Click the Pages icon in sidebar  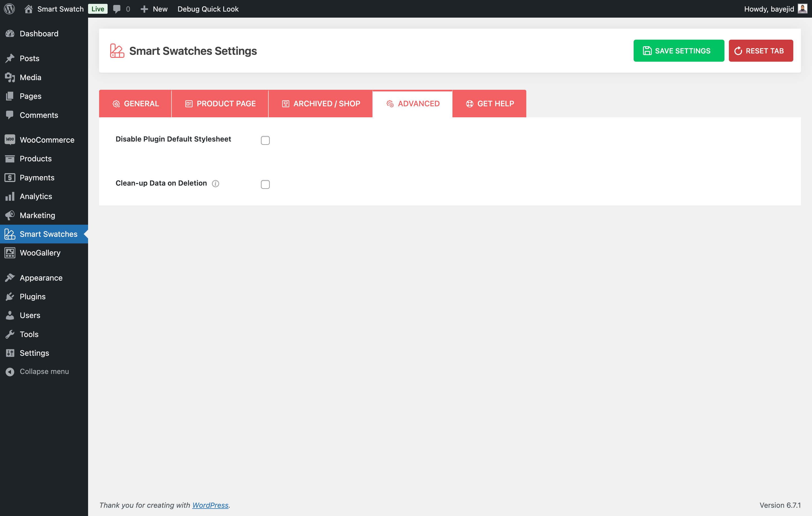pyautogui.click(x=10, y=96)
